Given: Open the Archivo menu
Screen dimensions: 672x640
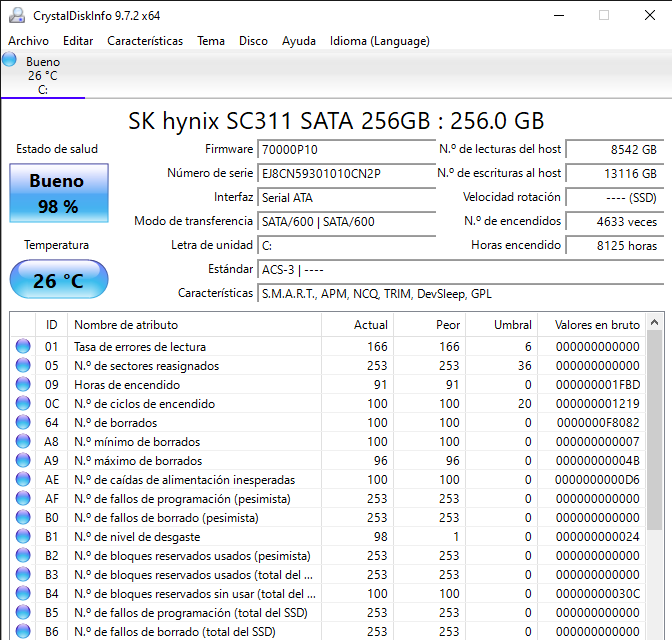Looking at the screenshot, I should (x=28, y=41).
